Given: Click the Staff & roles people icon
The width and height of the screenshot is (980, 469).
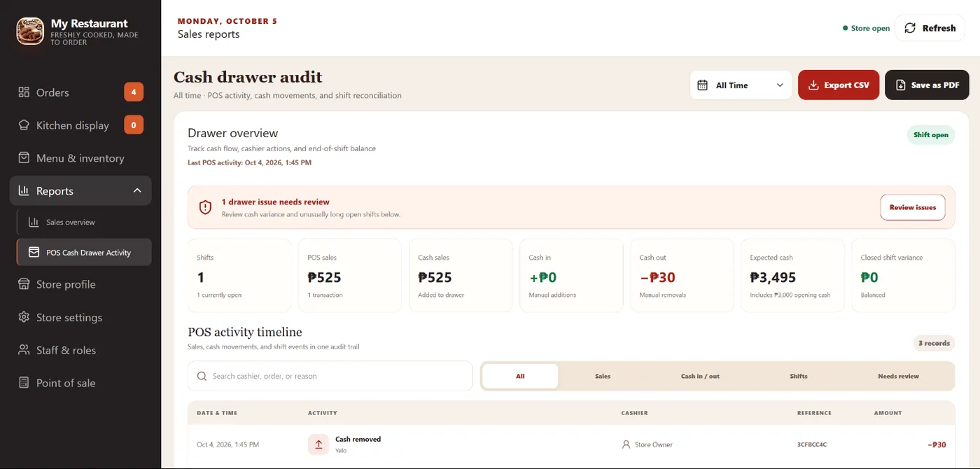Looking at the screenshot, I should pyautogui.click(x=24, y=350).
